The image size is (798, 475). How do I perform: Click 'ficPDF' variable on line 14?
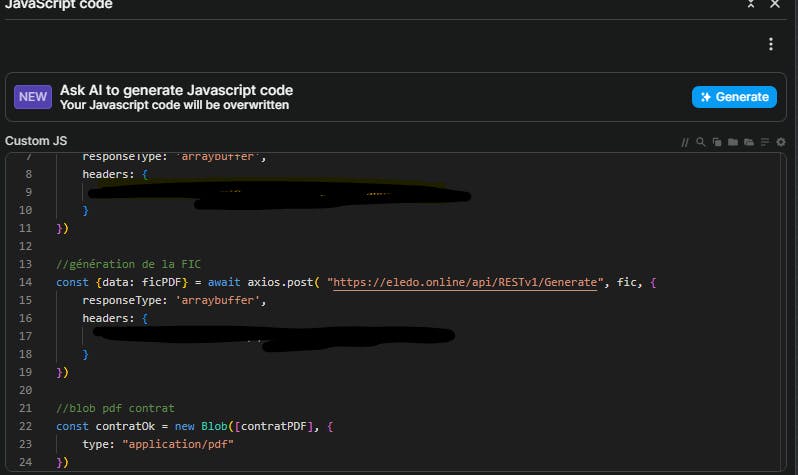[161, 282]
